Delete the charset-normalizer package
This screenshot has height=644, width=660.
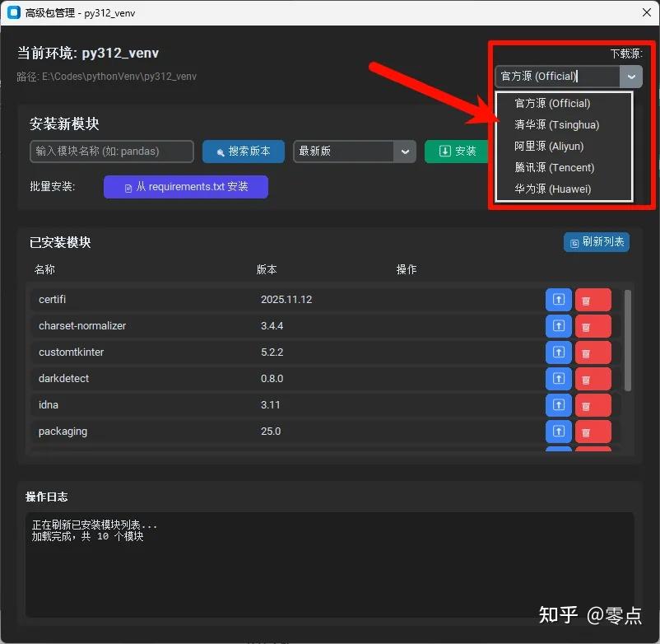(593, 326)
